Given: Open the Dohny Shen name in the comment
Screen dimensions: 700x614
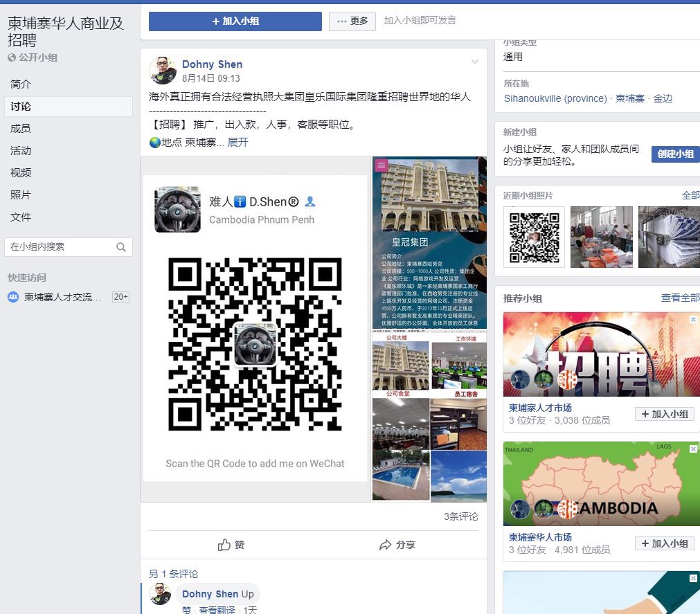Looking at the screenshot, I should click(210, 594).
